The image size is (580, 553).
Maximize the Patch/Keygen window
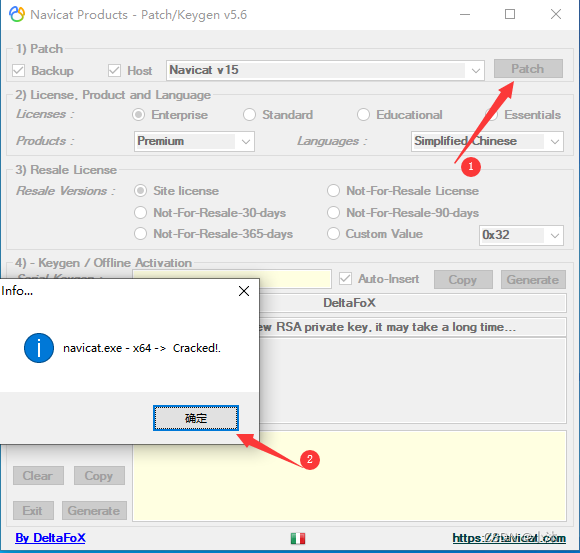click(510, 14)
